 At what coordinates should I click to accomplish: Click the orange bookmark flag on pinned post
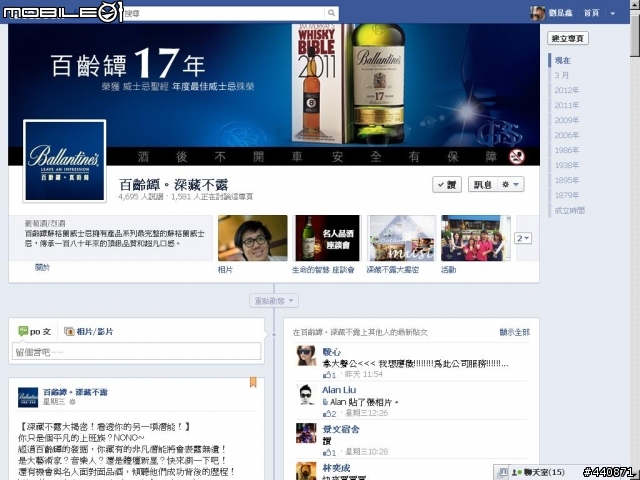coord(253,382)
